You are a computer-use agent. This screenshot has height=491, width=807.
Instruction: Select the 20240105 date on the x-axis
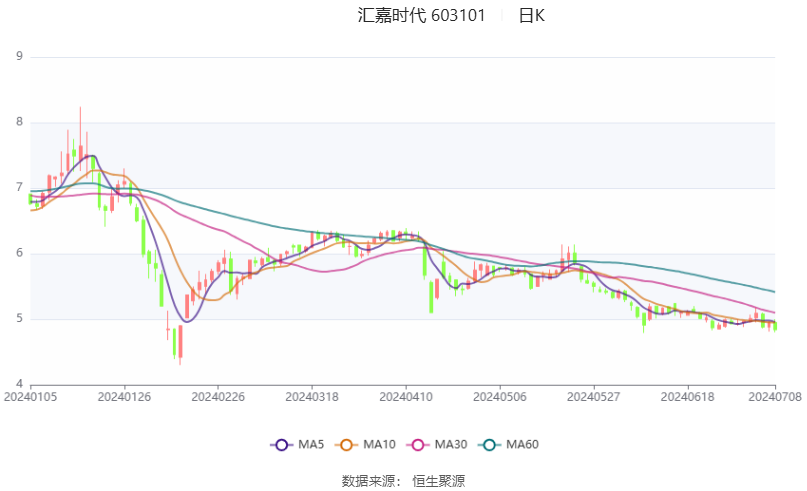[30, 397]
